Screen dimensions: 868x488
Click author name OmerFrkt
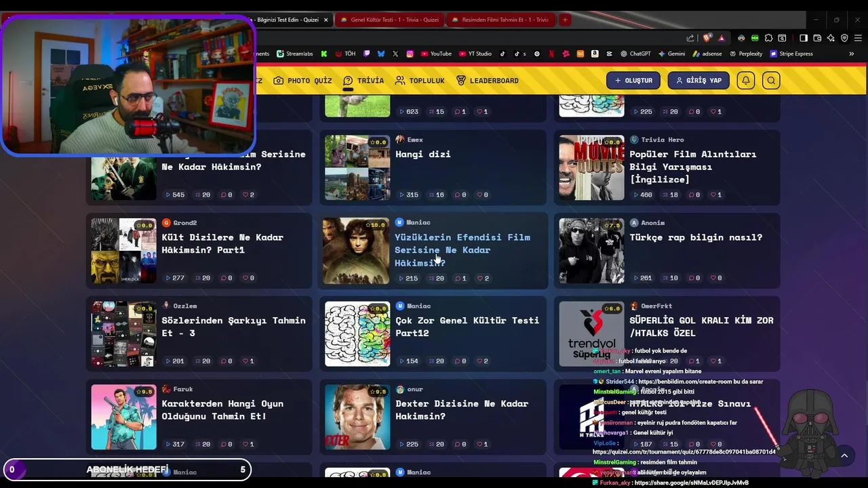tap(656, 306)
